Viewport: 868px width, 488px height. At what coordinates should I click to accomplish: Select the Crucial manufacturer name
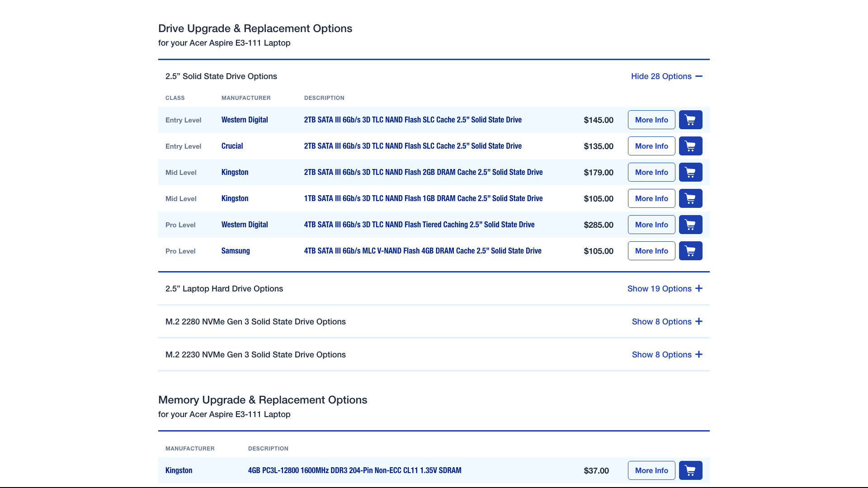(232, 146)
